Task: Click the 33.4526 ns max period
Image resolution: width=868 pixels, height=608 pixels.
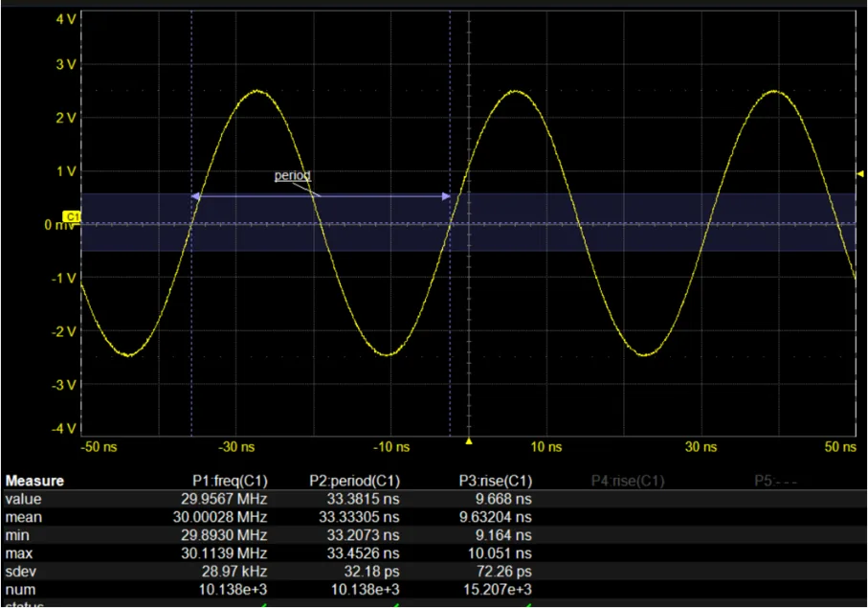Action: [363, 553]
